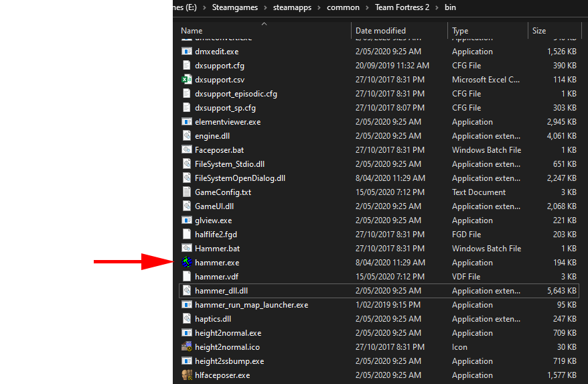Click the hammer_dll.dll file icon
Image resolution: width=588 pixels, height=384 pixels.
pyautogui.click(x=187, y=291)
